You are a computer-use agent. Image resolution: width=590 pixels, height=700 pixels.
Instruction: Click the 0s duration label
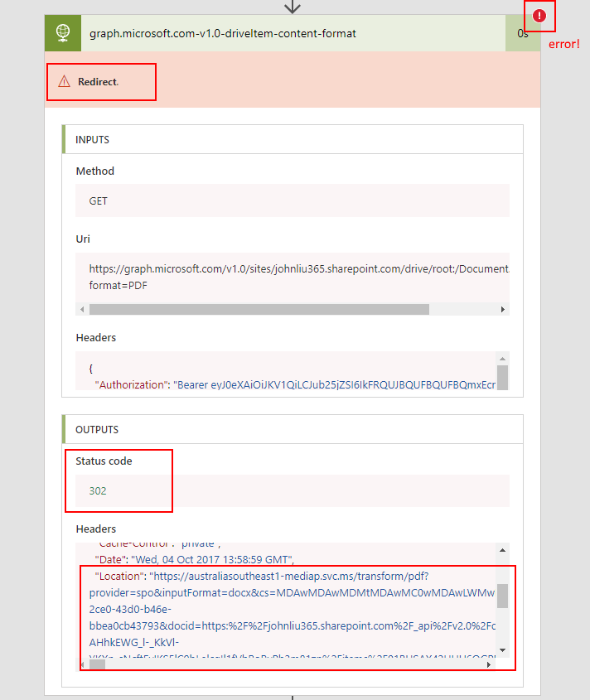tap(523, 34)
